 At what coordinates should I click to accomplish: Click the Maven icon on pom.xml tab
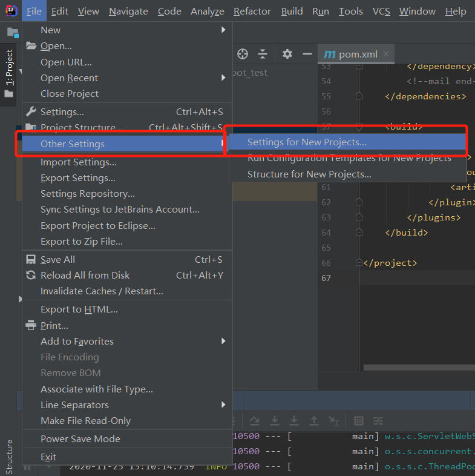329,55
